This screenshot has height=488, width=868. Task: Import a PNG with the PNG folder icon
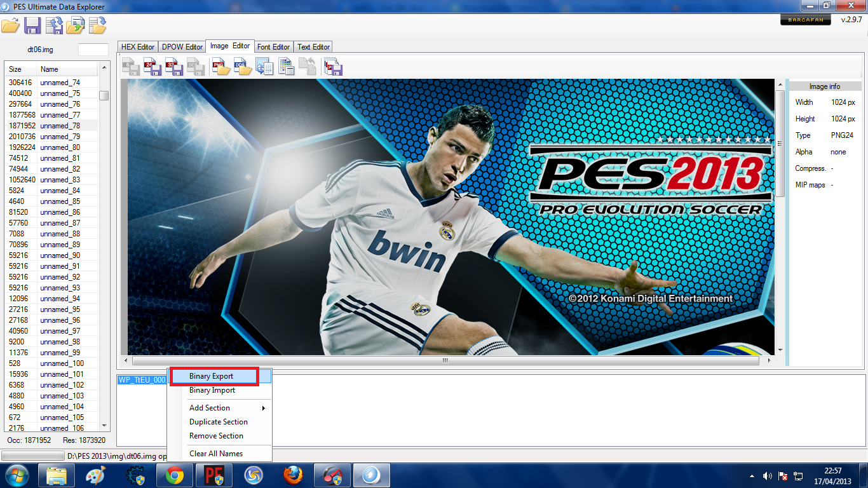pos(221,67)
